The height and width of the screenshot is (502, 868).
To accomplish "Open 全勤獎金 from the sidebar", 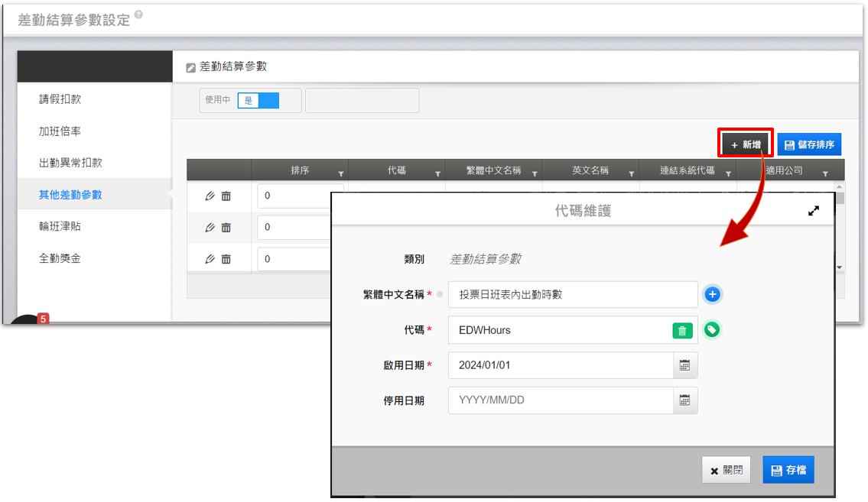I will (60, 258).
